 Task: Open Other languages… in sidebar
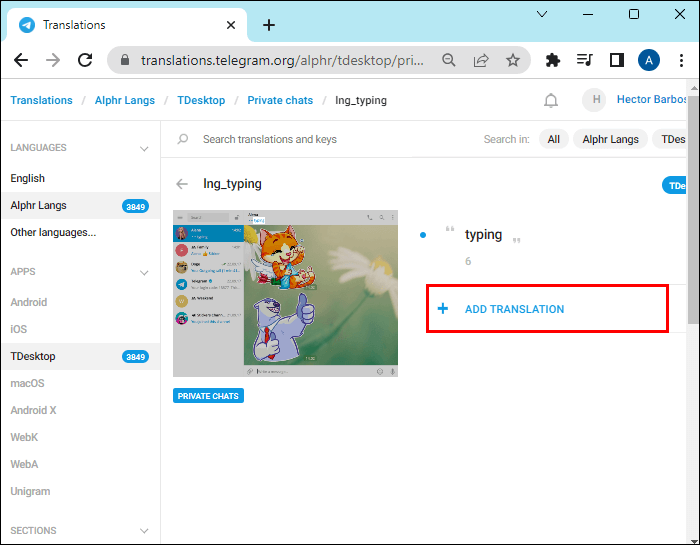(81, 233)
